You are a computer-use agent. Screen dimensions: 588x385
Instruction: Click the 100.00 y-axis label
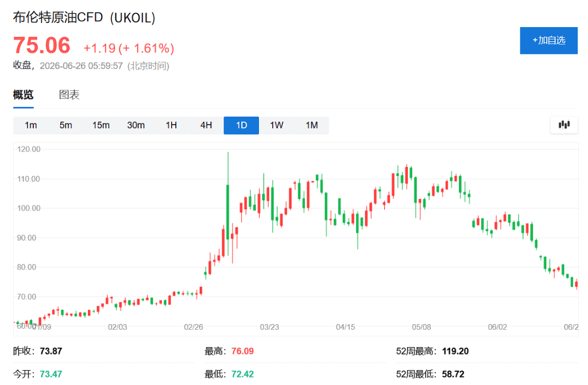point(29,208)
